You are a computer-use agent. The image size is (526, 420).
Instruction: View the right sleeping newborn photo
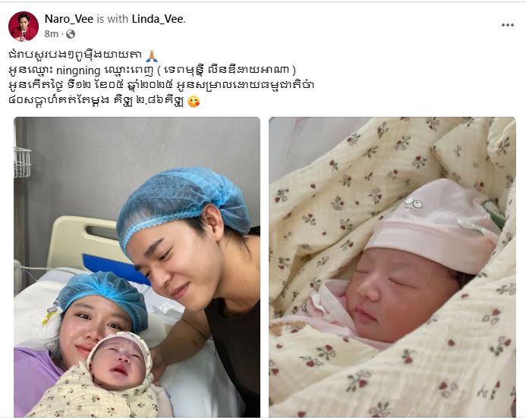point(392,267)
